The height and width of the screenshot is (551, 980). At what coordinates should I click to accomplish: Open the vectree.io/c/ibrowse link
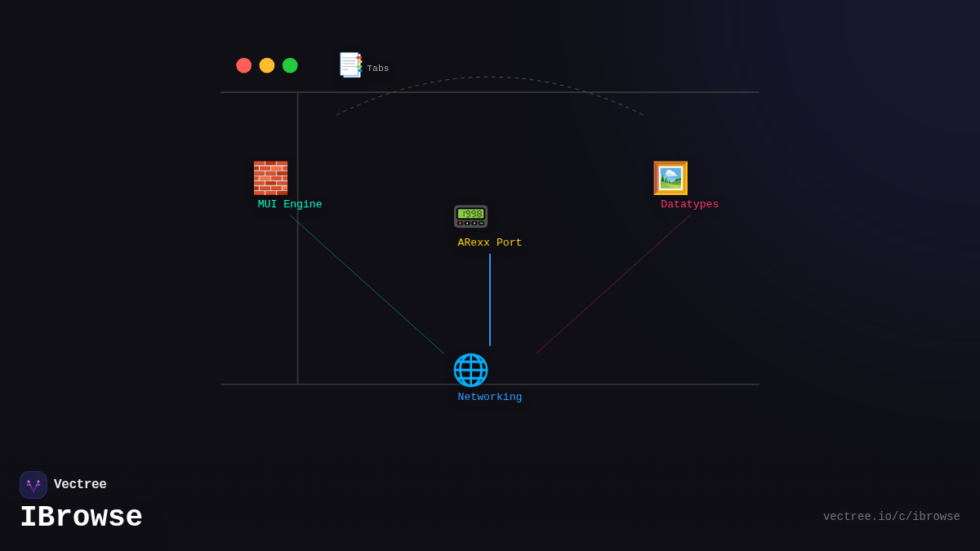pos(891,517)
